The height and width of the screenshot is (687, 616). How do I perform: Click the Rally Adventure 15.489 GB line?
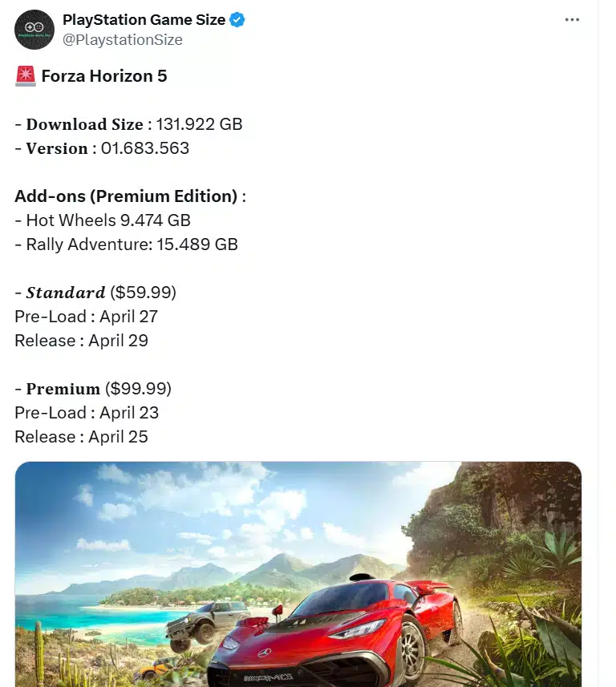[x=126, y=244]
